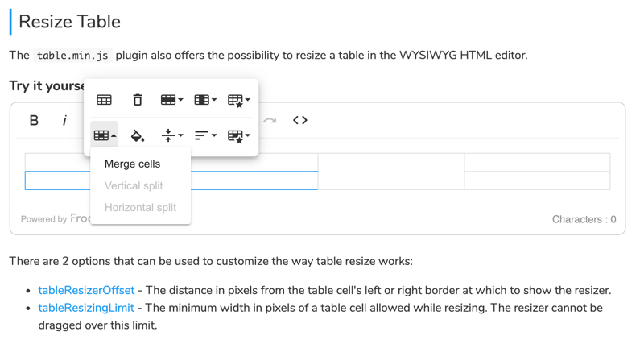Open the tableResizerOffset link
644x340 pixels.
86,290
